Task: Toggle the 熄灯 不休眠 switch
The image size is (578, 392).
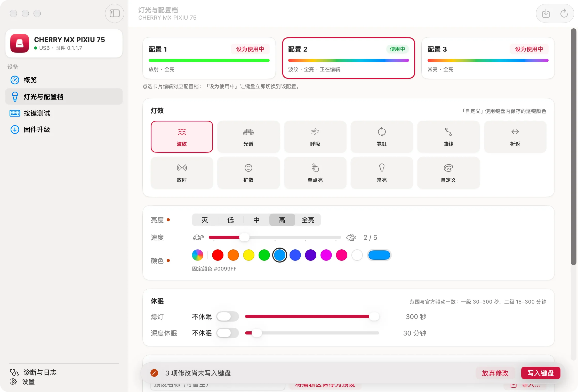Action: tap(228, 316)
